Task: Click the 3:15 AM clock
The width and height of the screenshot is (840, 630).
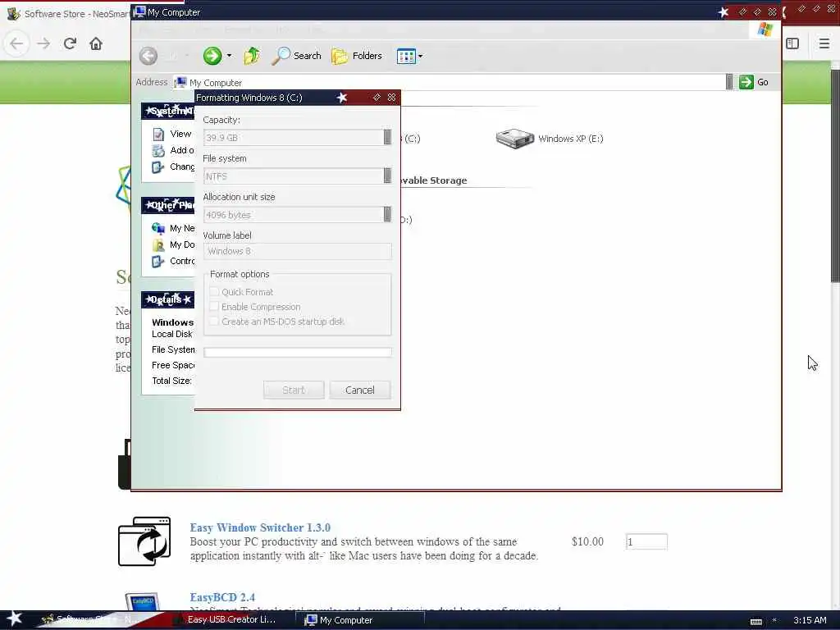Action: click(810, 620)
